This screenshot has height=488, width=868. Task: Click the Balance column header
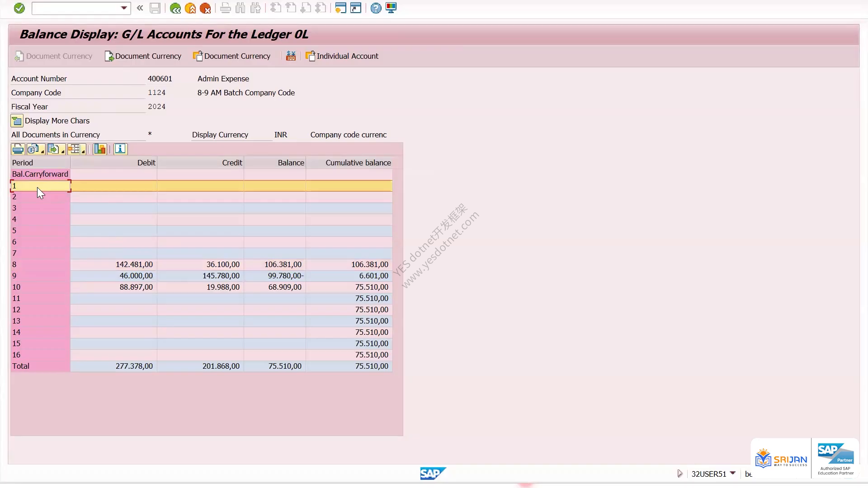pos(275,163)
